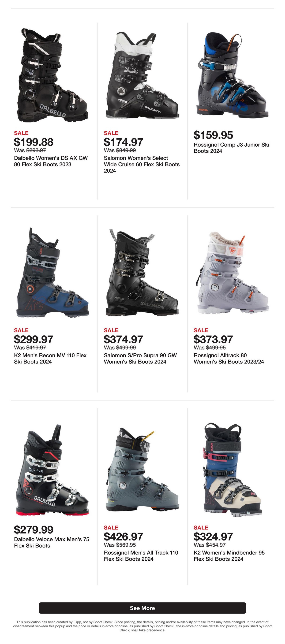Viewport: 285px width, 644px height.
Task: Select the $199.88 Dalbello sale price
Action: (34, 142)
